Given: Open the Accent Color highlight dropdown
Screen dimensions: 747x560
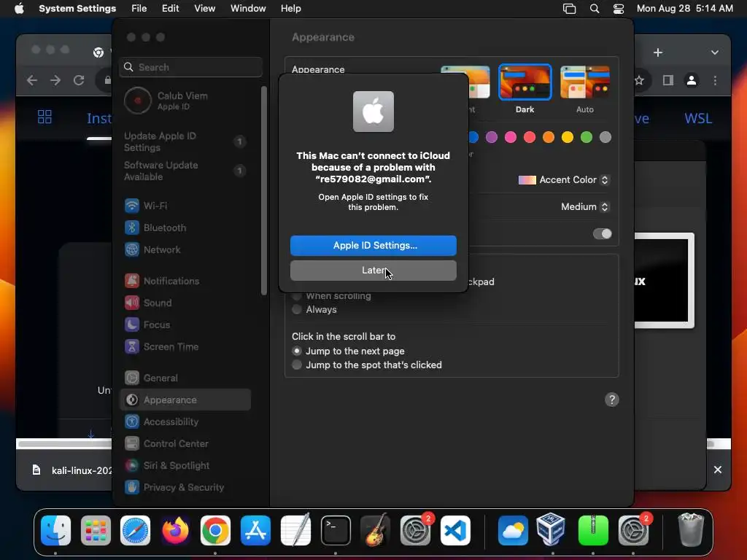Looking at the screenshot, I should click(x=563, y=180).
